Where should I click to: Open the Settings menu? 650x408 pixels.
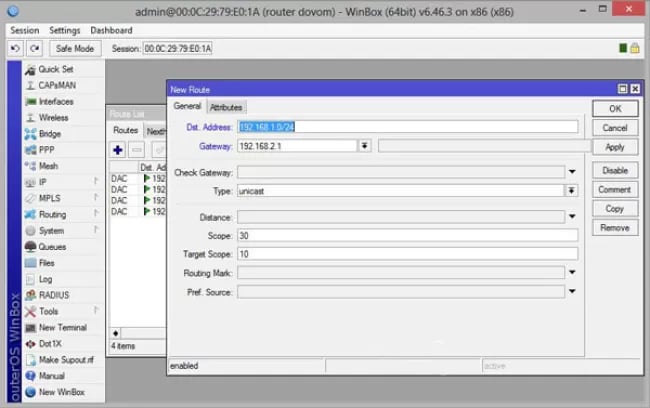(64, 30)
